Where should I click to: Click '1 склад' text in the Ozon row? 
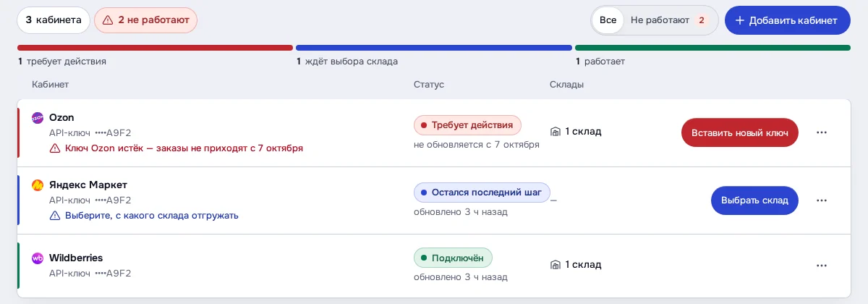coord(583,132)
